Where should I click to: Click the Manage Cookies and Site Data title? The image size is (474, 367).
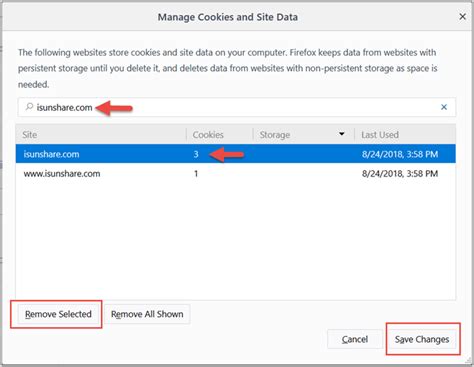point(228,17)
